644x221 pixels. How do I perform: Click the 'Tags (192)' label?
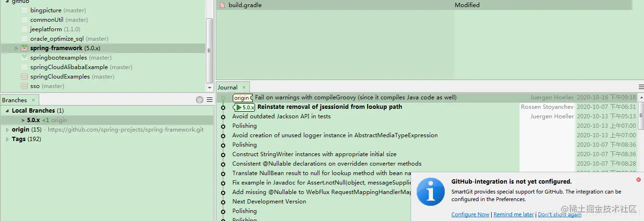click(26, 139)
